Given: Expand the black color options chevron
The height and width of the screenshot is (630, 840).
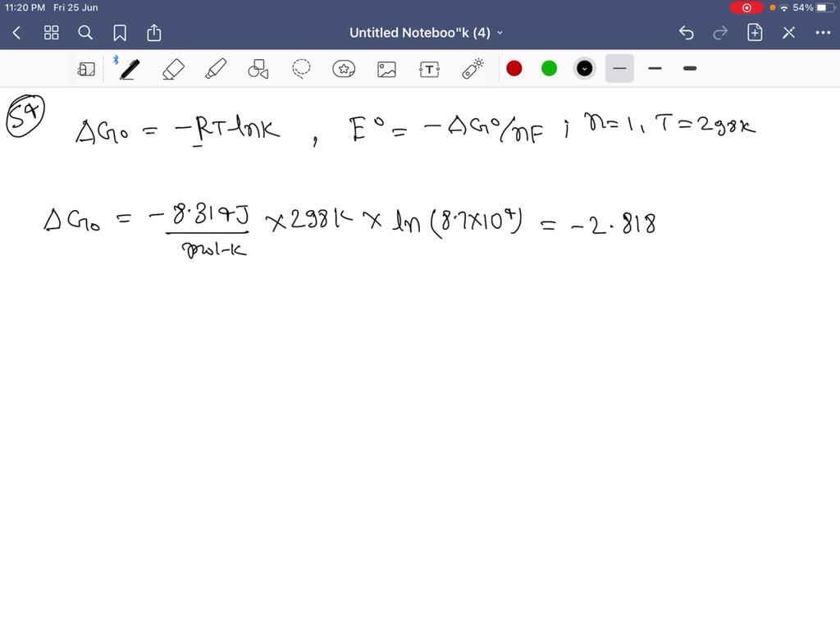Looking at the screenshot, I should (584, 69).
